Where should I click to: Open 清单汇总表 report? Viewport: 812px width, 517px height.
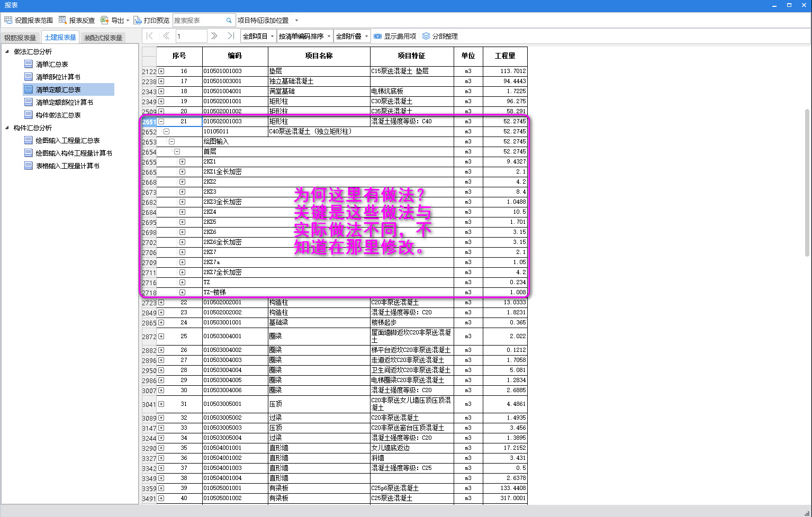tap(52, 64)
